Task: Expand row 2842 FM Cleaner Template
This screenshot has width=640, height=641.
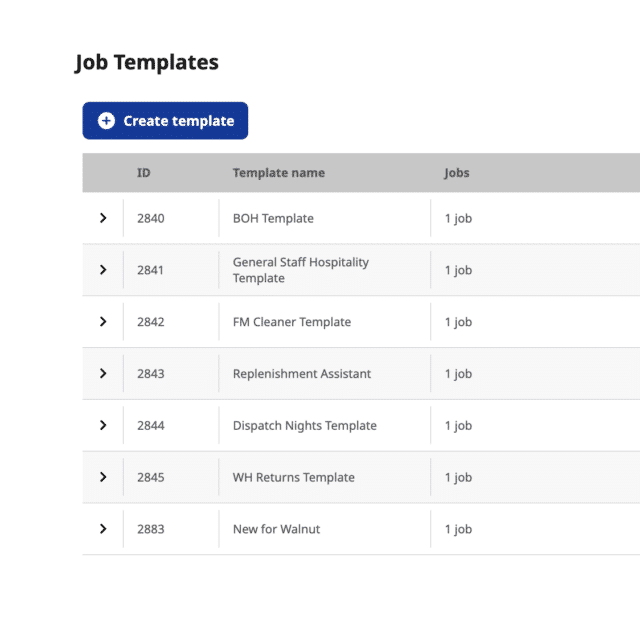Action: pyautogui.click(x=103, y=322)
